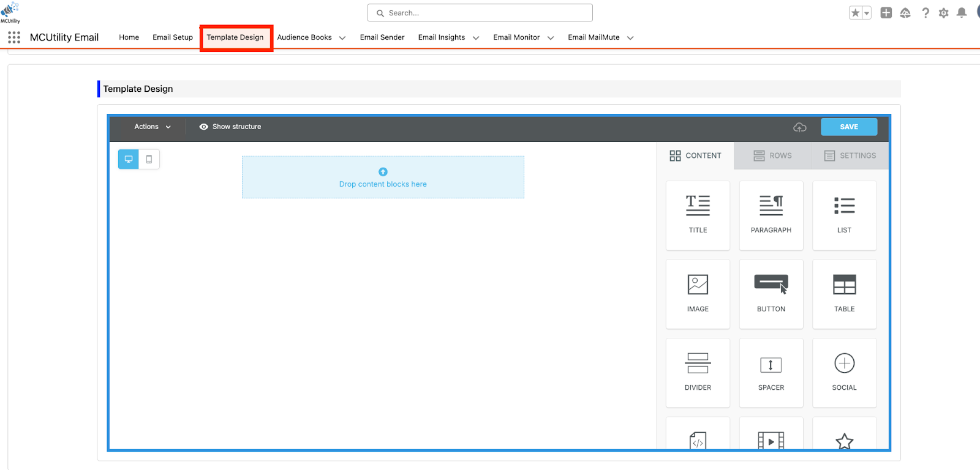980x470 pixels.
Task: Open the Actions dropdown menu
Action: [x=152, y=127]
